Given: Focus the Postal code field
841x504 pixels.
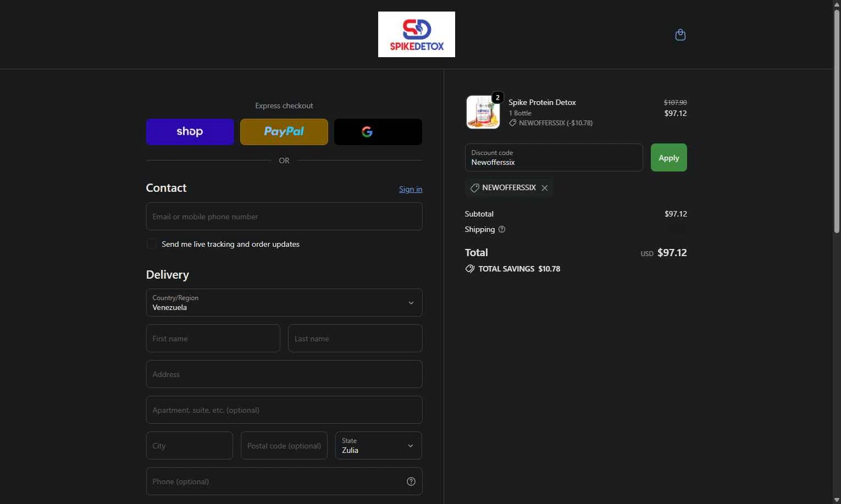Looking at the screenshot, I should click(284, 446).
